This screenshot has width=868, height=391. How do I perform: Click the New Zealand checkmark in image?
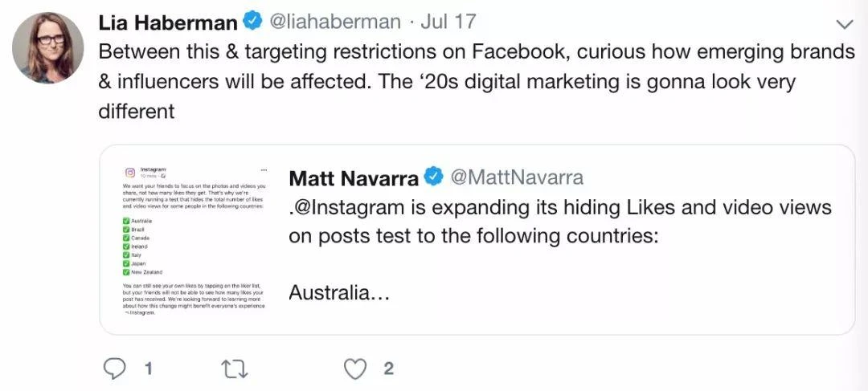125,272
